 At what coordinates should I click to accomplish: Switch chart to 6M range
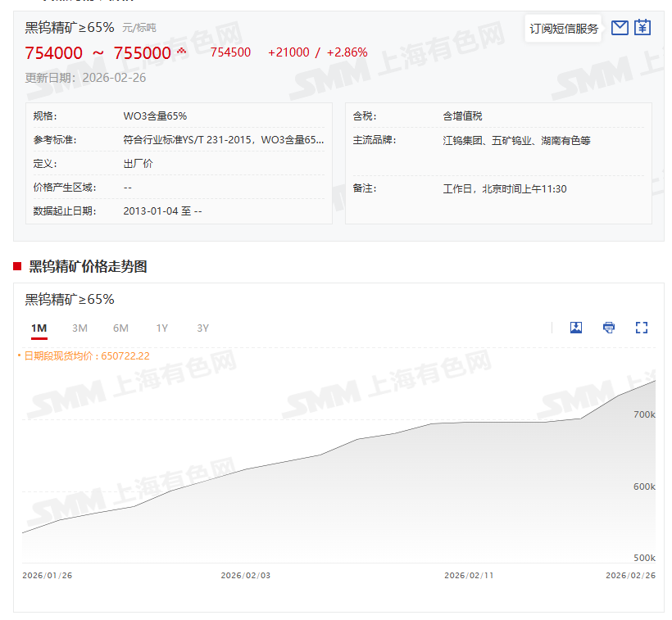pos(120,328)
